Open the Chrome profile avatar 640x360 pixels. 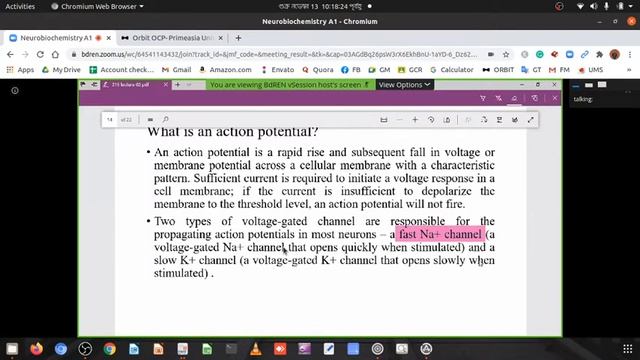pos(615,54)
